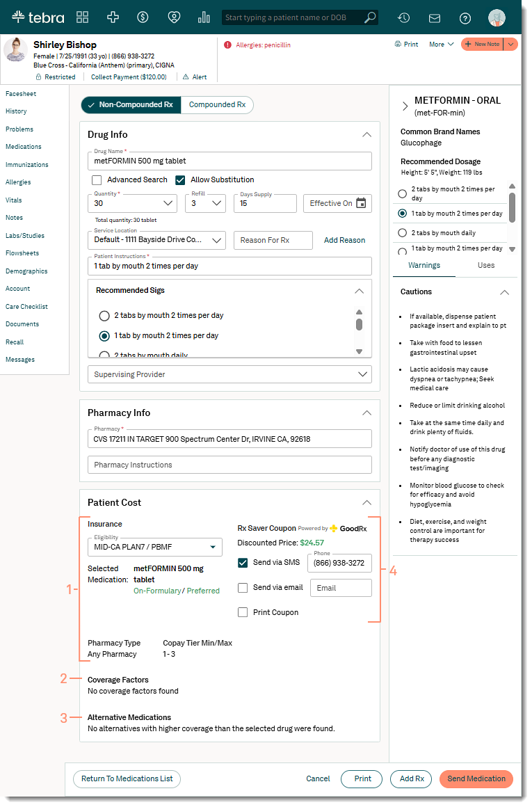Click Collect Payment ($120.00)
This screenshot has width=532, height=807.
click(x=129, y=77)
